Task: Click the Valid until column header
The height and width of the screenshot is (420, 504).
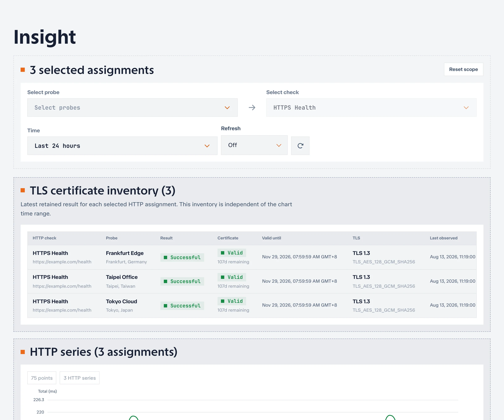Action: (x=272, y=238)
